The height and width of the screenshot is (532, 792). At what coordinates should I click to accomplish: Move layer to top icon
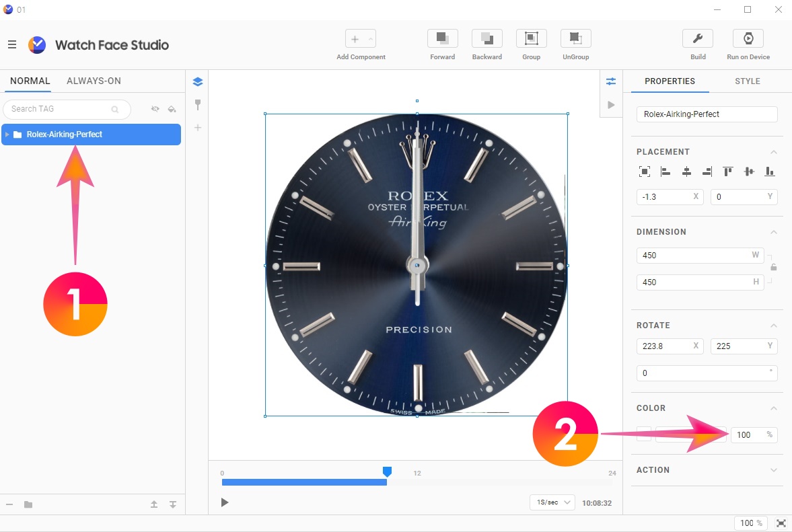point(154,504)
